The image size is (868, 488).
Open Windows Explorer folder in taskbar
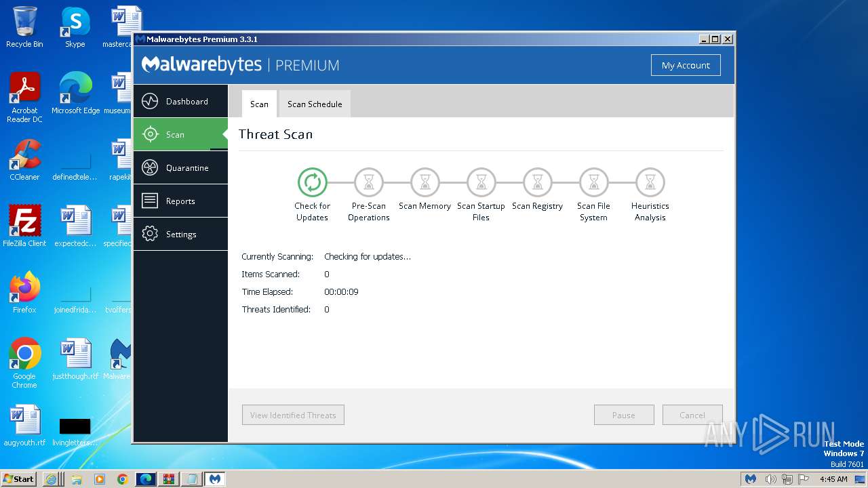coord(76,479)
